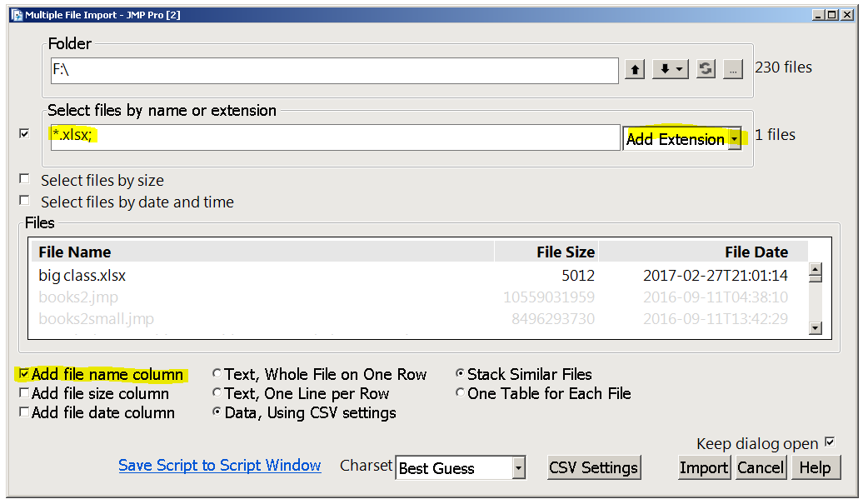Open CSV Settings
This screenshot has height=504, width=863.
[x=594, y=467]
